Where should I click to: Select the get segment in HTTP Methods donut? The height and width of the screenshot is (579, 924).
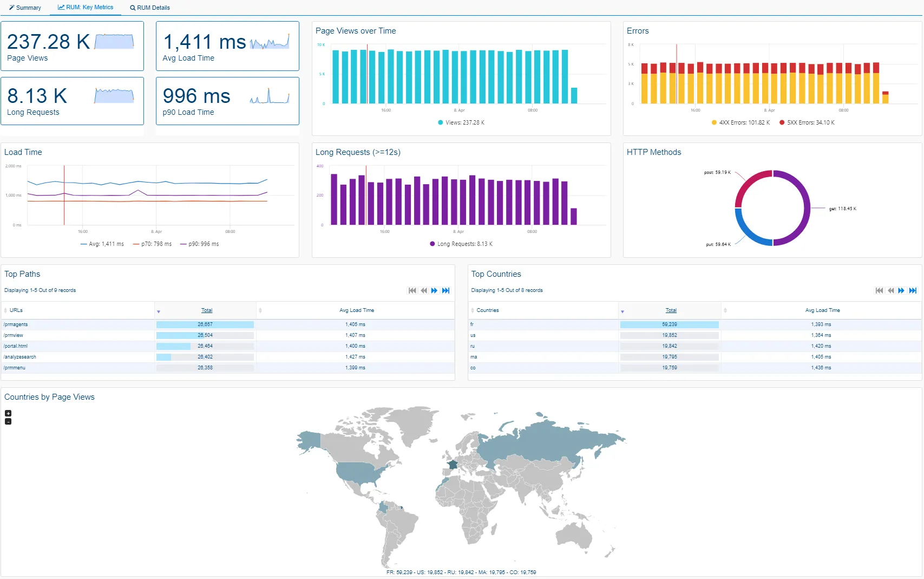point(808,208)
